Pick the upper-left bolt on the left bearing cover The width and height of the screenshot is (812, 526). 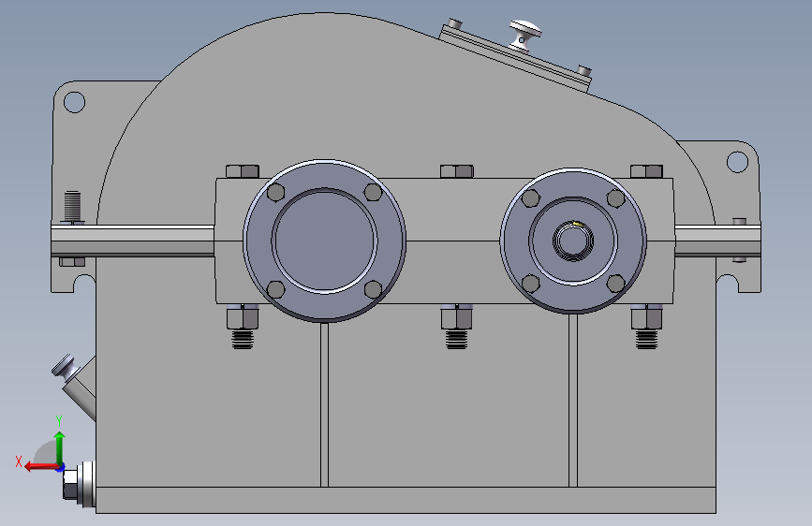tap(275, 192)
